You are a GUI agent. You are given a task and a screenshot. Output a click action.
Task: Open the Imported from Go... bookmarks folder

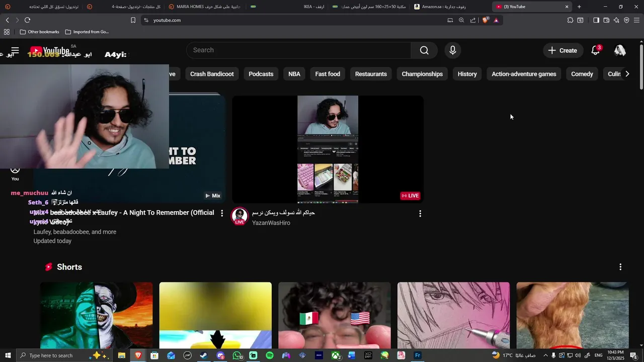tap(87, 32)
